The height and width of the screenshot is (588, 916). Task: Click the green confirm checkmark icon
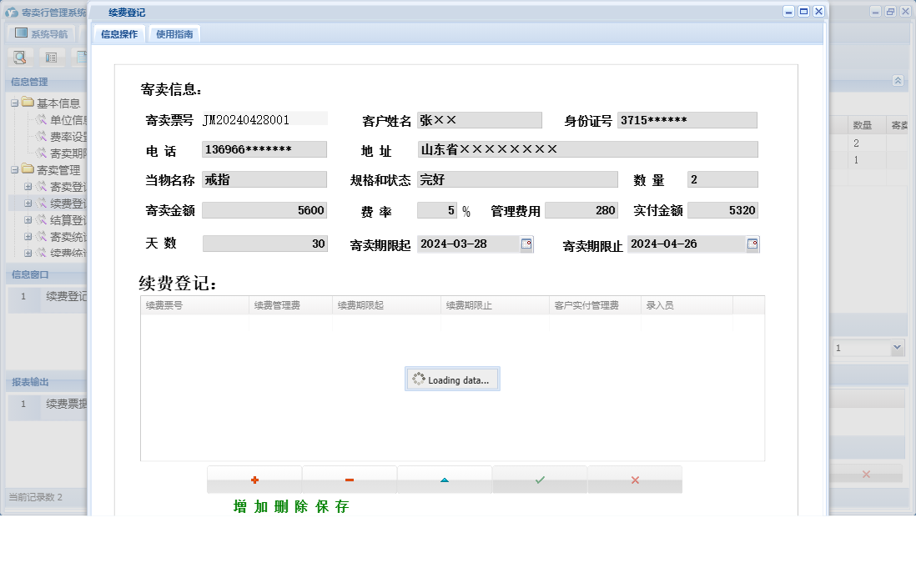[x=540, y=479]
